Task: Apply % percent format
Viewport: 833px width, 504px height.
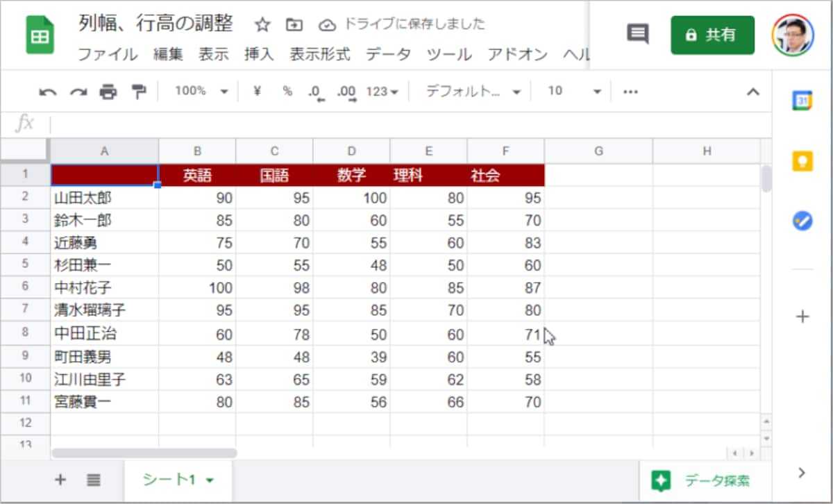Action: [x=287, y=91]
